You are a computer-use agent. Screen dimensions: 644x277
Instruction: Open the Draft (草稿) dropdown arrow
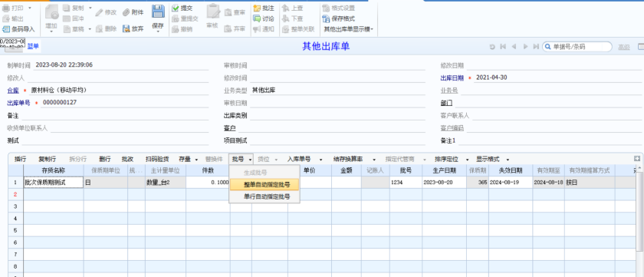90,29
